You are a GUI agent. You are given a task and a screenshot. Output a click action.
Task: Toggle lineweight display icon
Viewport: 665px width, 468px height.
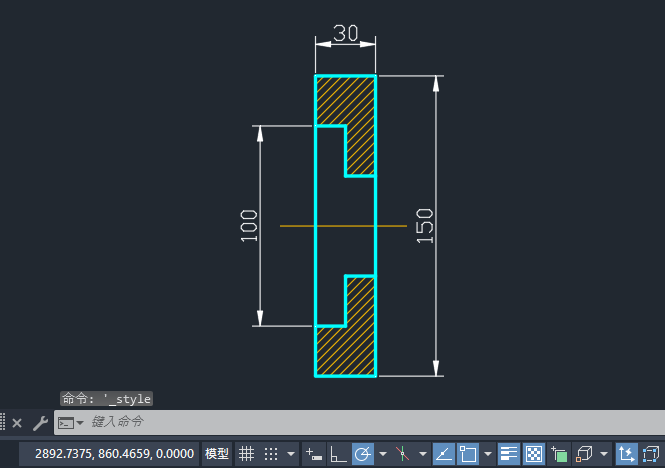[x=509, y=454]
